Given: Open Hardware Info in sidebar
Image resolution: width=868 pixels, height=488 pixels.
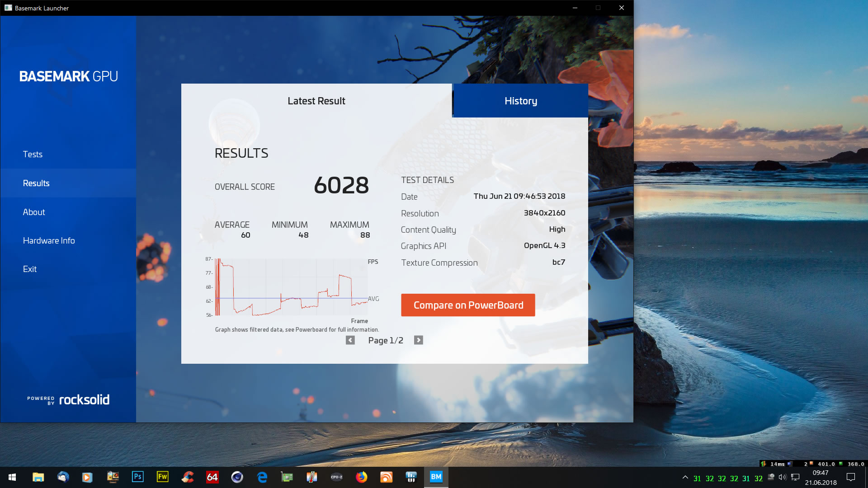Looking at the screenshot, I should coord(49,240).
